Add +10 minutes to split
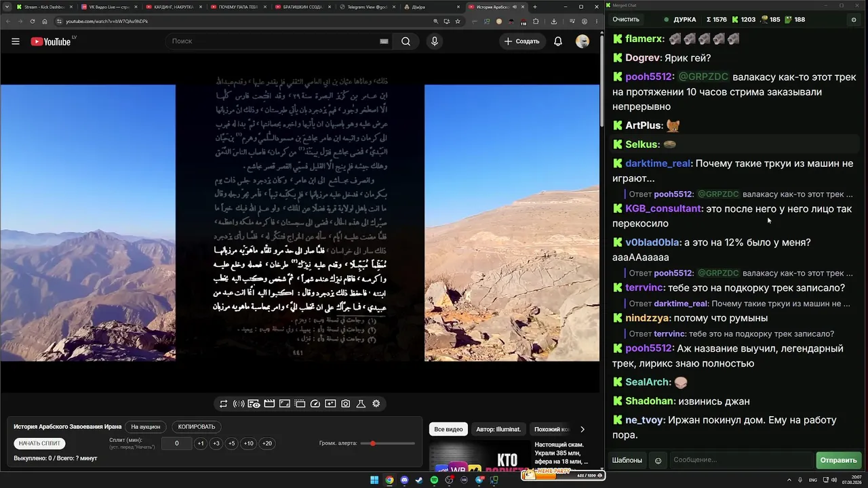The width and height of the screenshot is (868, 488). pos(249,443)
